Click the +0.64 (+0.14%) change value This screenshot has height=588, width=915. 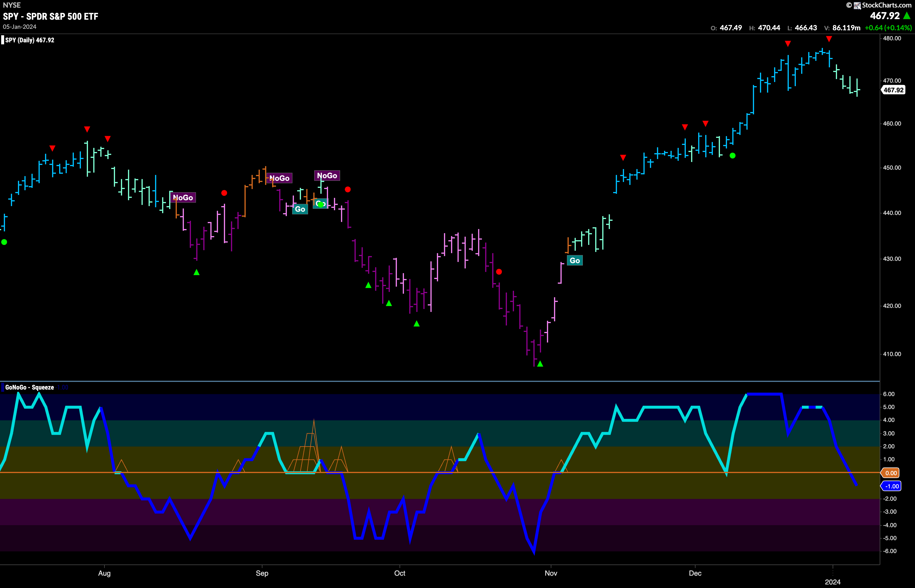(888, 28)
